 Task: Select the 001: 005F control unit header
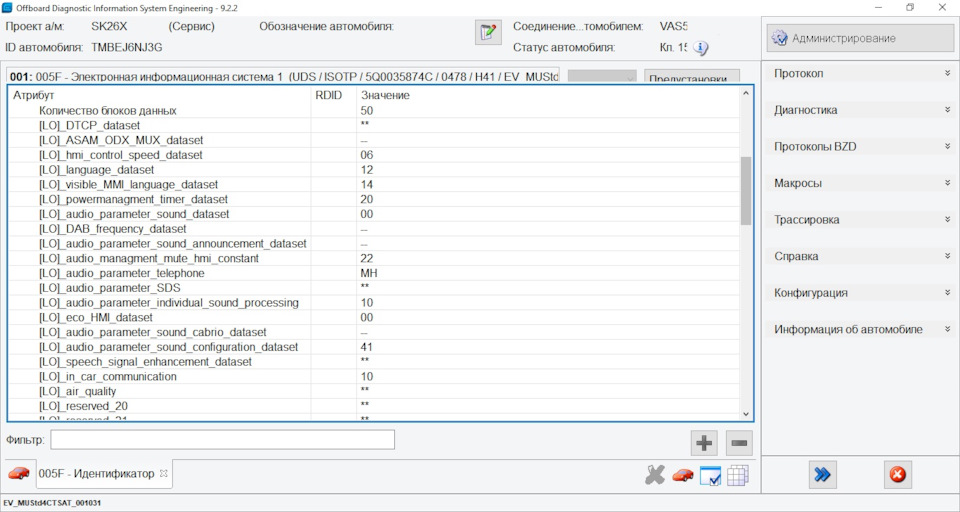[x=283, y=77]
